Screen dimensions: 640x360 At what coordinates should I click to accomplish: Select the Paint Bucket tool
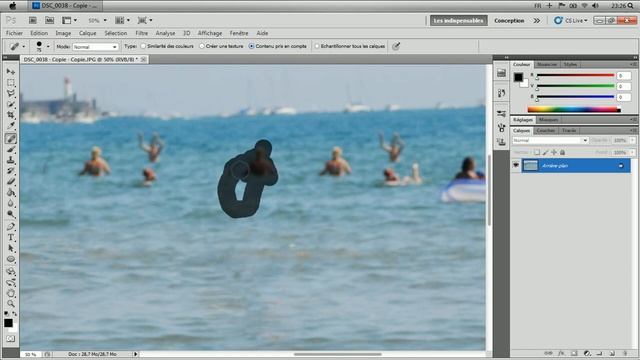pos(11,193)
